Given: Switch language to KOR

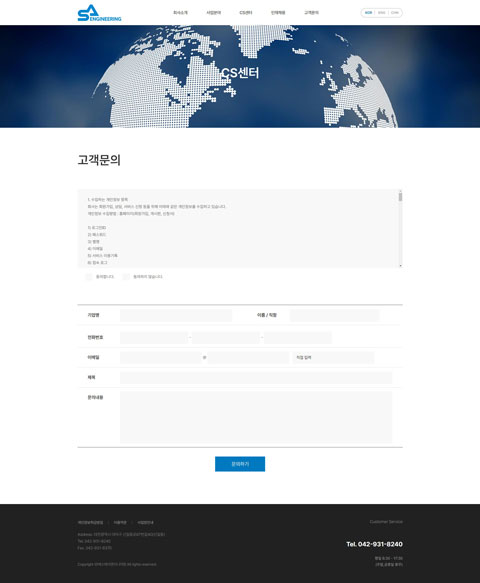Looking at the screenshot, I should pyautogui.click(x=368, y=13).
